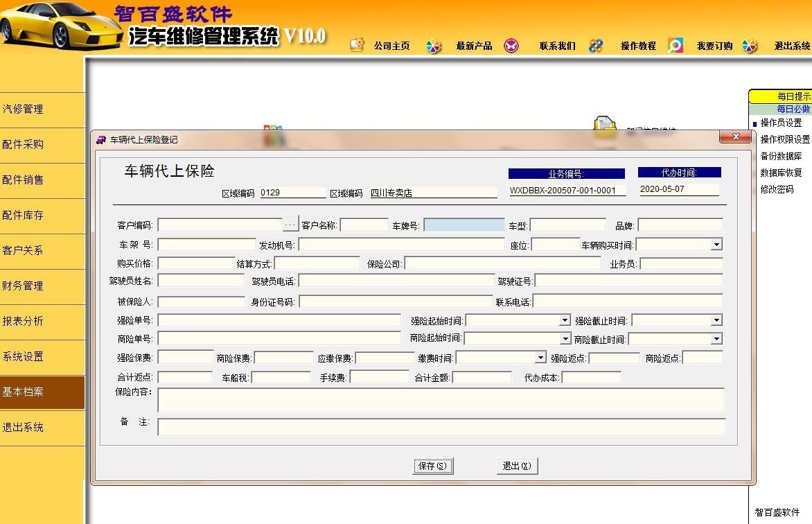
Task: Click the 我要订购 icon
Action: 676,46
